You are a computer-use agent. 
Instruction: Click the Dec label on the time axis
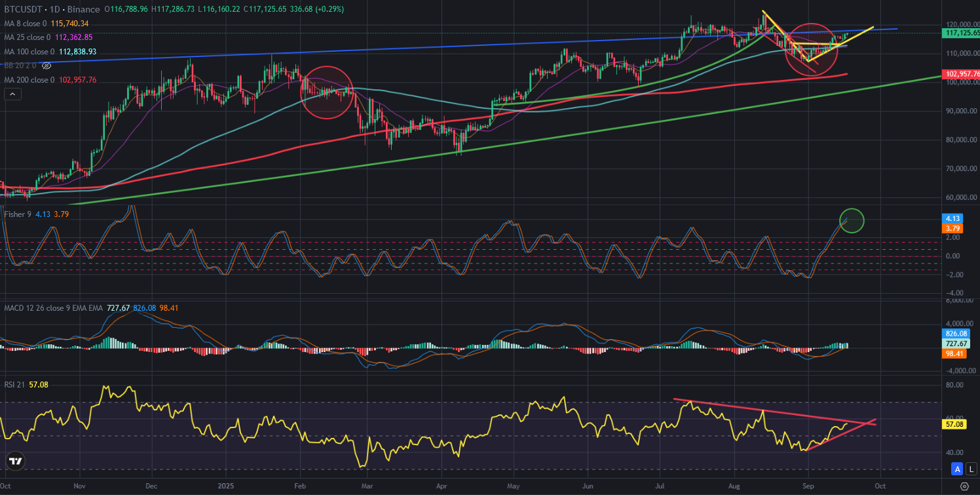tap(151, 486)
